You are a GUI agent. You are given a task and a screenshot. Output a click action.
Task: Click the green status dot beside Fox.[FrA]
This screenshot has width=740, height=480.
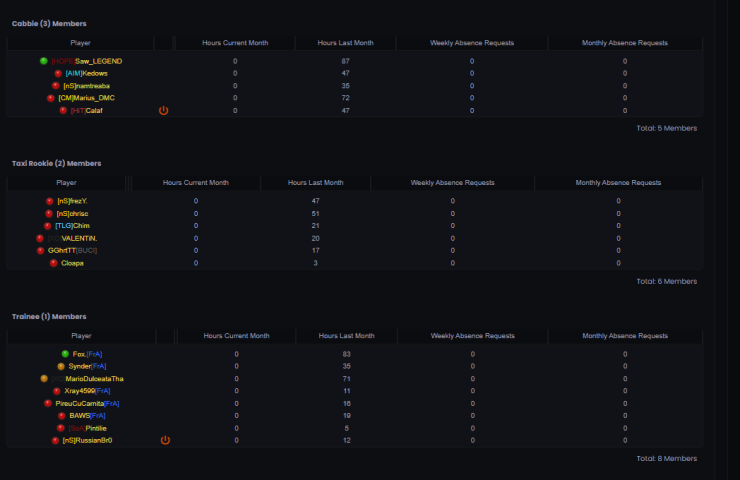click(x=65, y=354)
